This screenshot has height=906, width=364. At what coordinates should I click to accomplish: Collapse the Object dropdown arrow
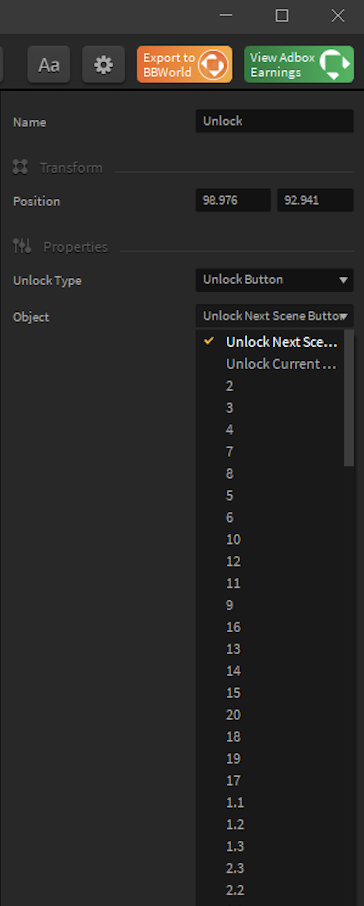point(344,316)
